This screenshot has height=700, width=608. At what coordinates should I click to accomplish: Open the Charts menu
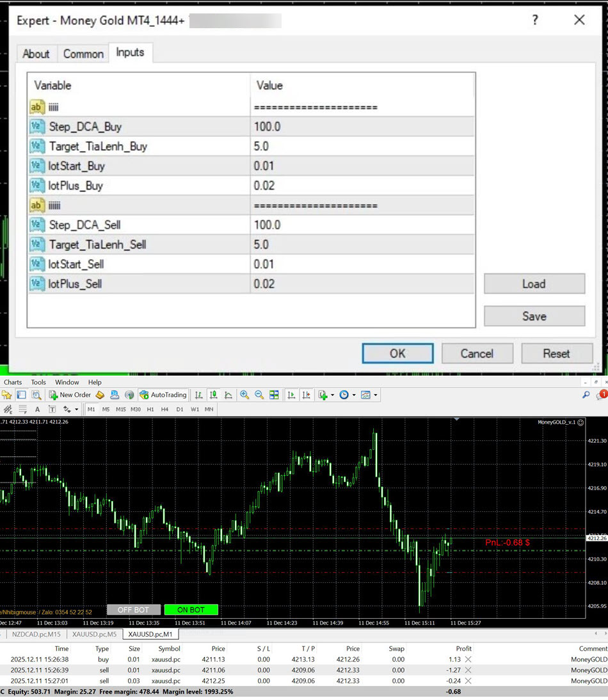13,382
